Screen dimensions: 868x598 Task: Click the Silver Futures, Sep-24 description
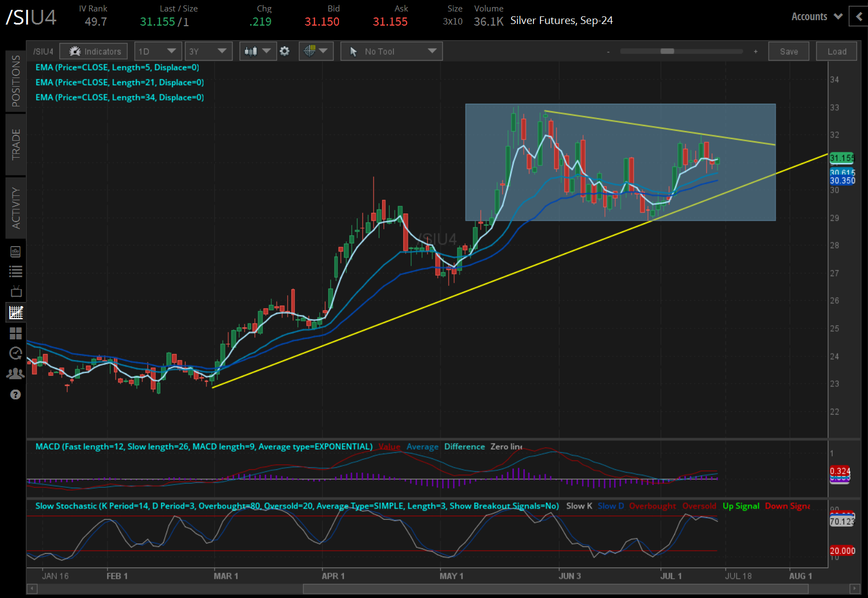(x=562, y=21)
